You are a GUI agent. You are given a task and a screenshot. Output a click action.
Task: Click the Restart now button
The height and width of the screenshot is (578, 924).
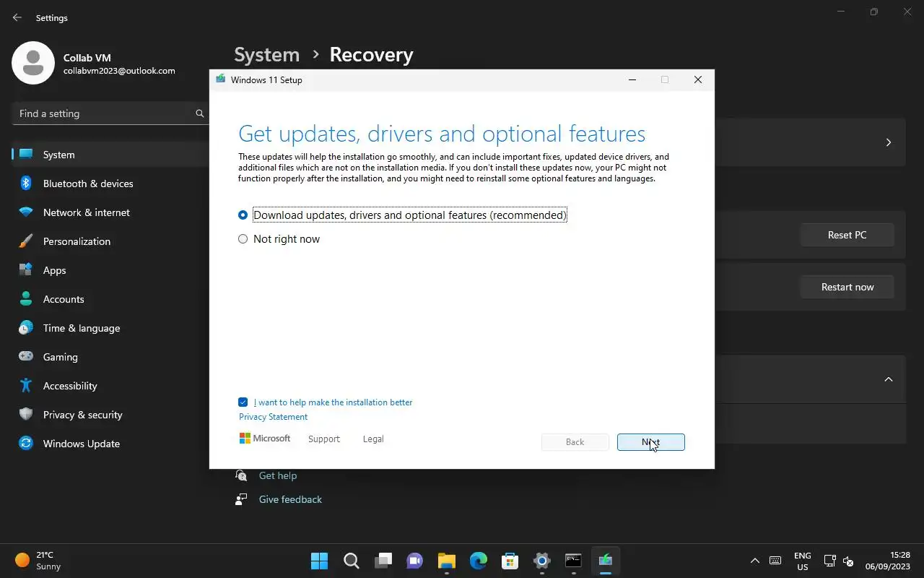click(847, 287)
